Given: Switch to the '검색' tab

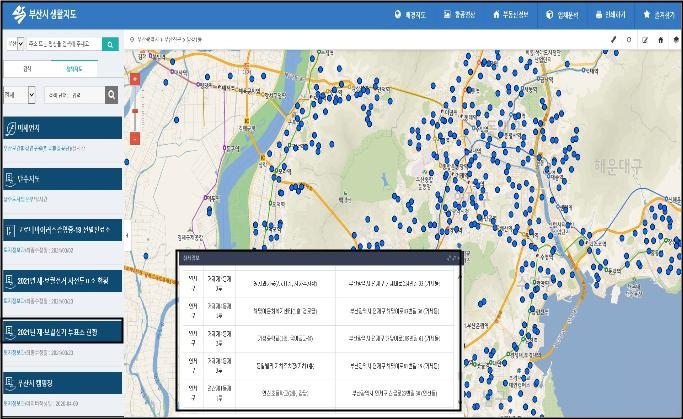Looking at the screenshot, I should click(26, 69).
